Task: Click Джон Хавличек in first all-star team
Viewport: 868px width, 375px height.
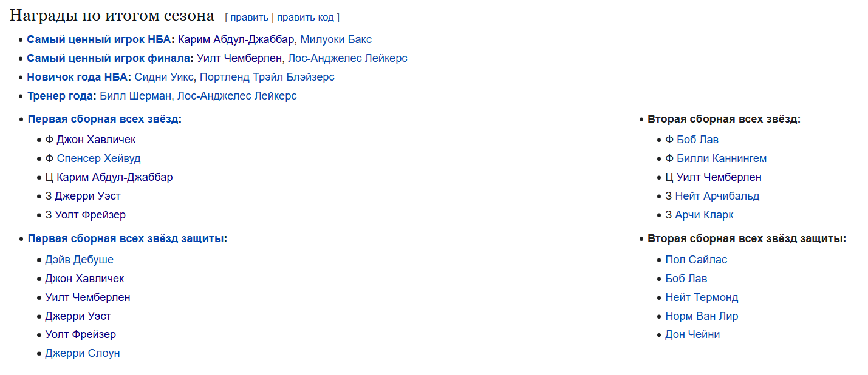Action: point(96,140)
